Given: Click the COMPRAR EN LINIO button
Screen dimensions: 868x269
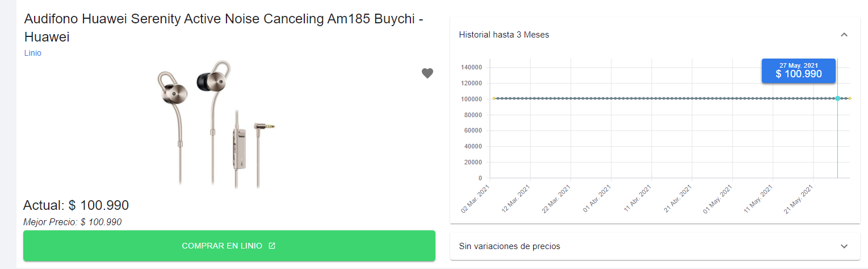Looking at the screenshot, I should coord(229,246).
